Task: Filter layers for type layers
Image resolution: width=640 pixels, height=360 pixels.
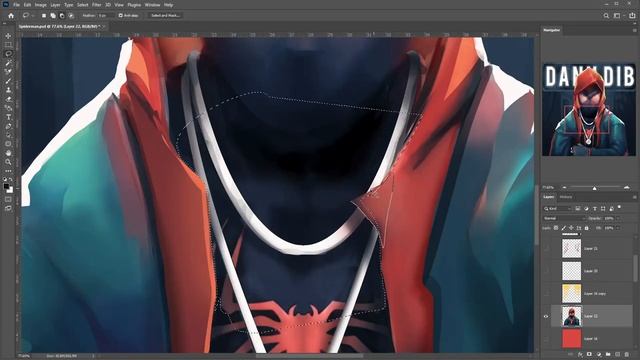Action: tap(595, 209)
